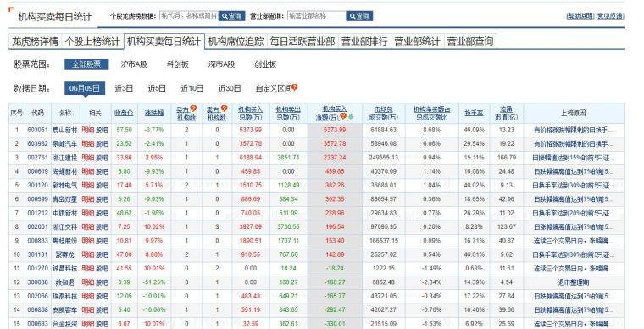Viewport: 644px width, 329px height.
Task: Select the 创业板 stock range filter
Action: click(x=265, y=64)
